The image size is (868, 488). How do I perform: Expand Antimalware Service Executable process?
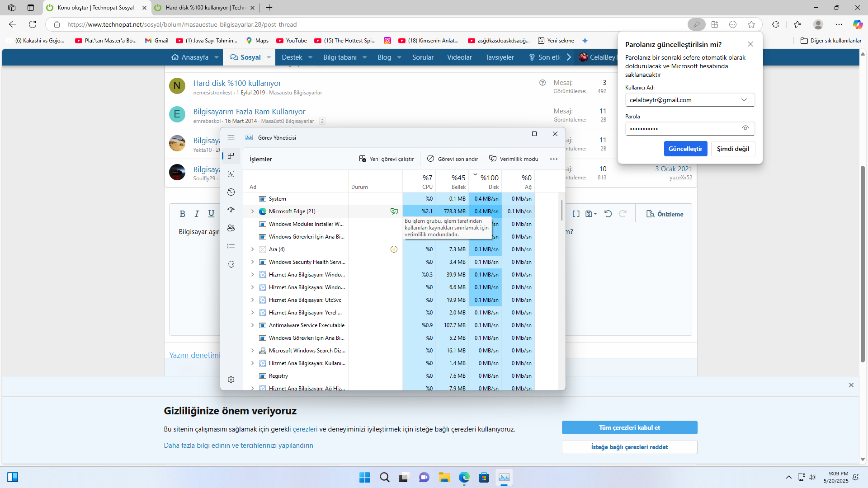coord(253,325)
